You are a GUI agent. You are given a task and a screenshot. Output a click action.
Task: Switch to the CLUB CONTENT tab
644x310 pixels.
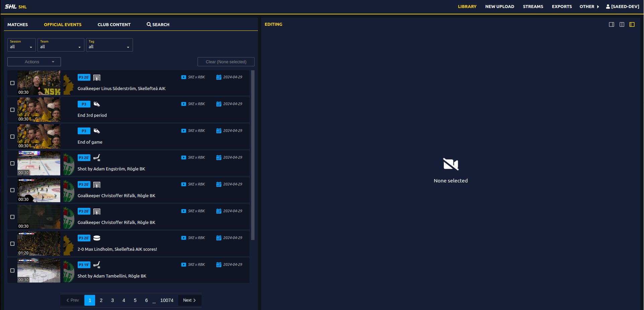click(114, 24)
